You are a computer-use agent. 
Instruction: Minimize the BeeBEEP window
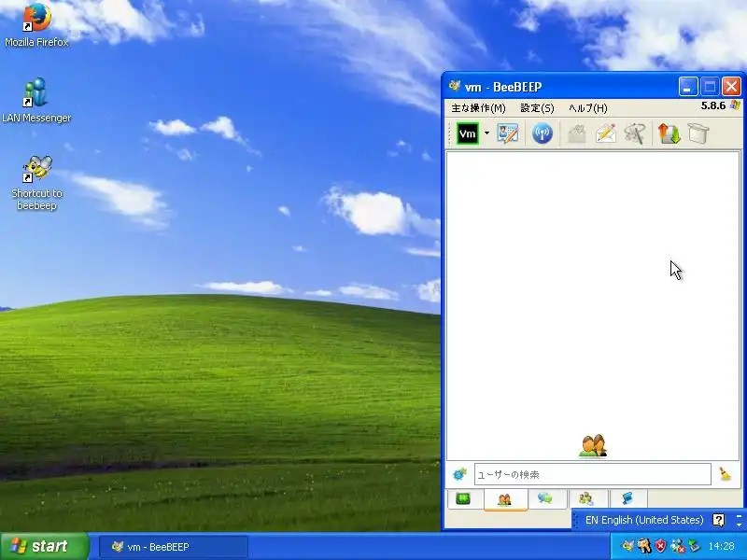pyautogui.click(x=688, y=87)
